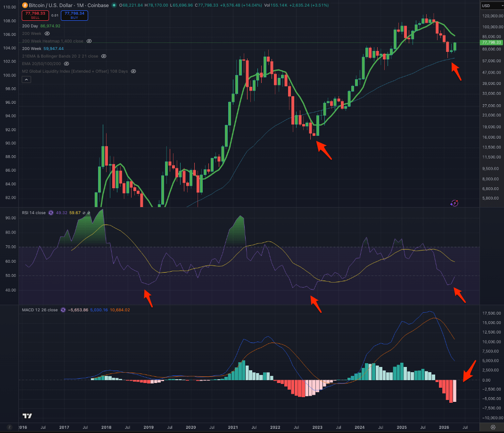Screen dimensions: 504x433
Task: Click the TradingView logo in MACD pane
Action: pyautogui.click(x=27, y=416)
